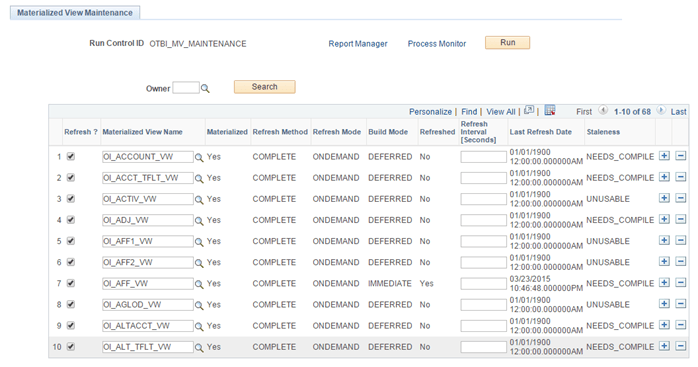Select the Materialized View Maintenance tab
Viewport: 698px width, 367px height.
75,12
